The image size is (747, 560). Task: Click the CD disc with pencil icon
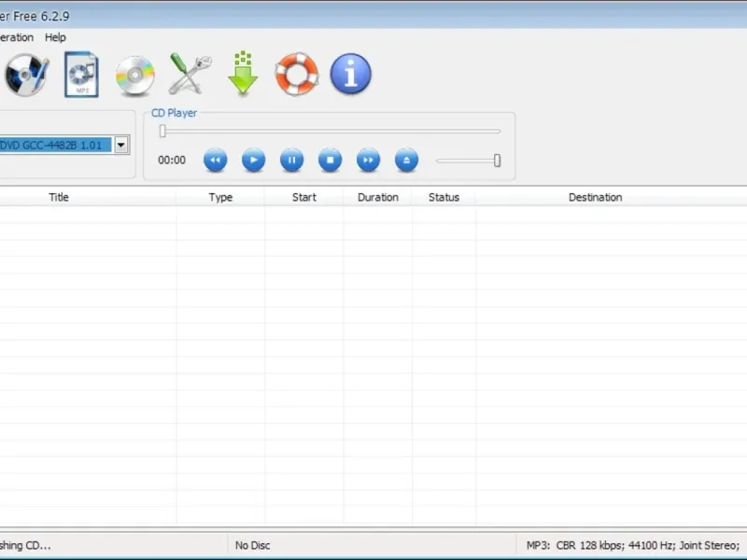27,75
